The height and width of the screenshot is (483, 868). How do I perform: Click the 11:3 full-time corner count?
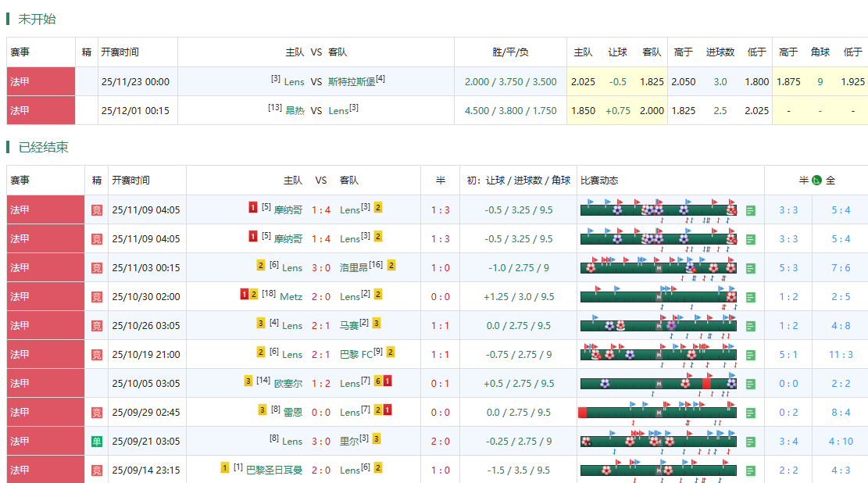tap(841, 355)
